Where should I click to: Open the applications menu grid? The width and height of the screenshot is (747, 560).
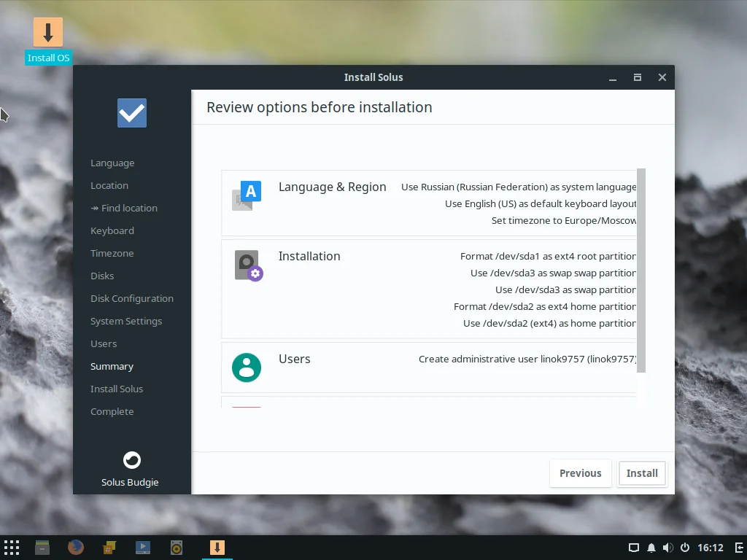12,548
